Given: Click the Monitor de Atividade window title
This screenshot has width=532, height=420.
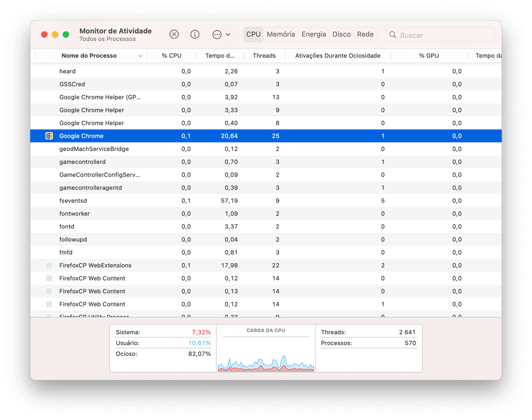Looking at the screenshot, I should pos(115,31).
